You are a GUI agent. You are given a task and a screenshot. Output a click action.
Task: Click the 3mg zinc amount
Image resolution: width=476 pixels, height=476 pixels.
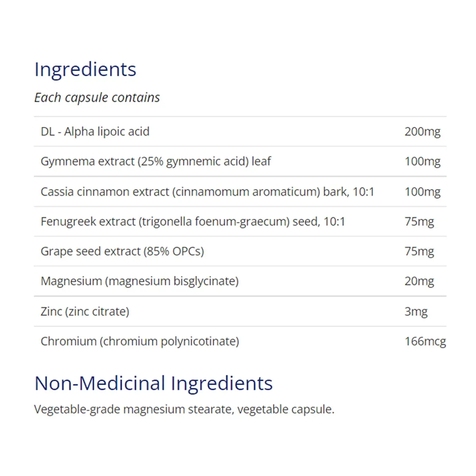tap(416, 311)
